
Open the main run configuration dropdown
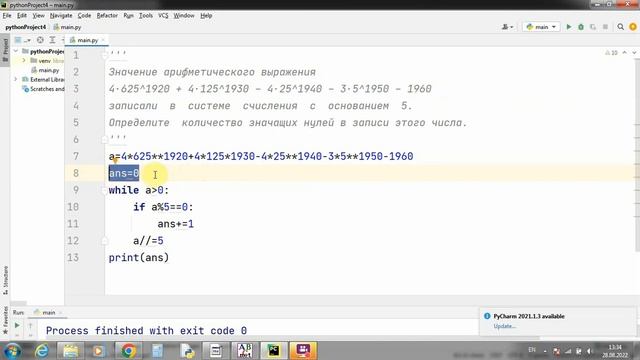(541, 27)
